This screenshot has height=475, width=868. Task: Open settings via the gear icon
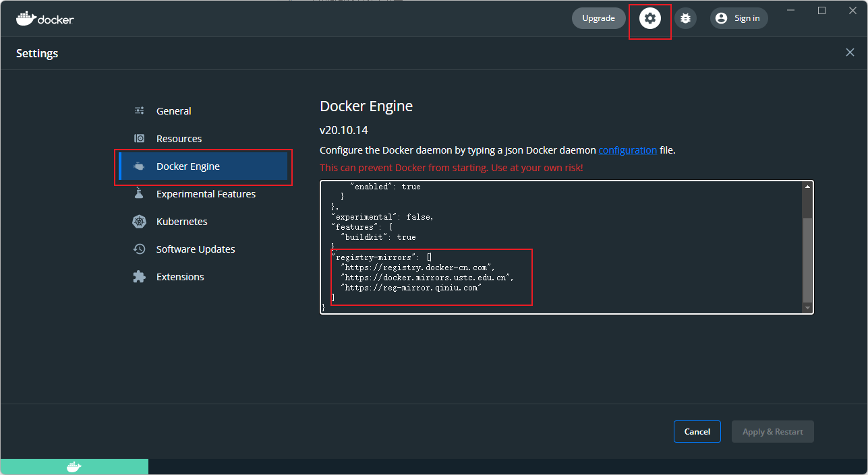point(649,18)
